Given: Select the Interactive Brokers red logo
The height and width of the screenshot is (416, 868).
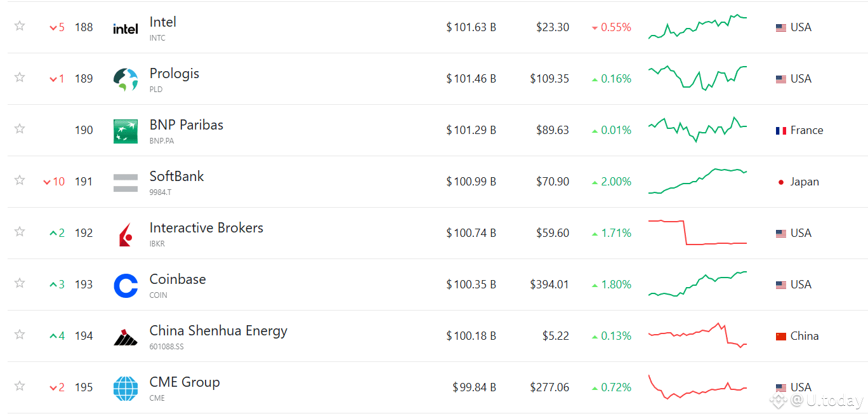Looking at the screenshot, I should tap(126, 234).
